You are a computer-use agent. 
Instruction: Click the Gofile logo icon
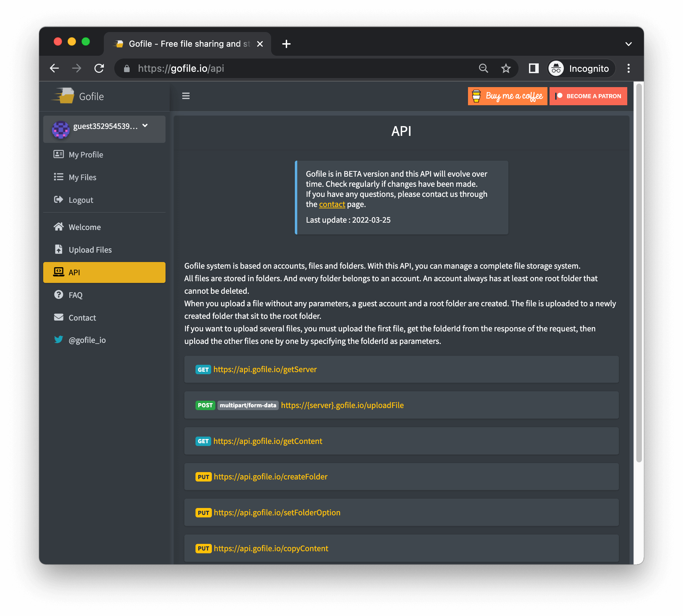[63, 96]
